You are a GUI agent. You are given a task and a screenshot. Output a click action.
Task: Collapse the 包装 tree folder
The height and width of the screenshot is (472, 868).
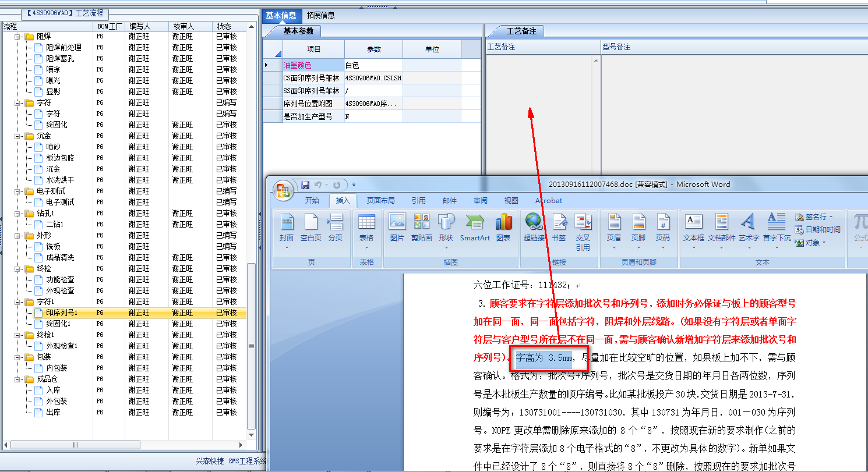coord(17,357)
